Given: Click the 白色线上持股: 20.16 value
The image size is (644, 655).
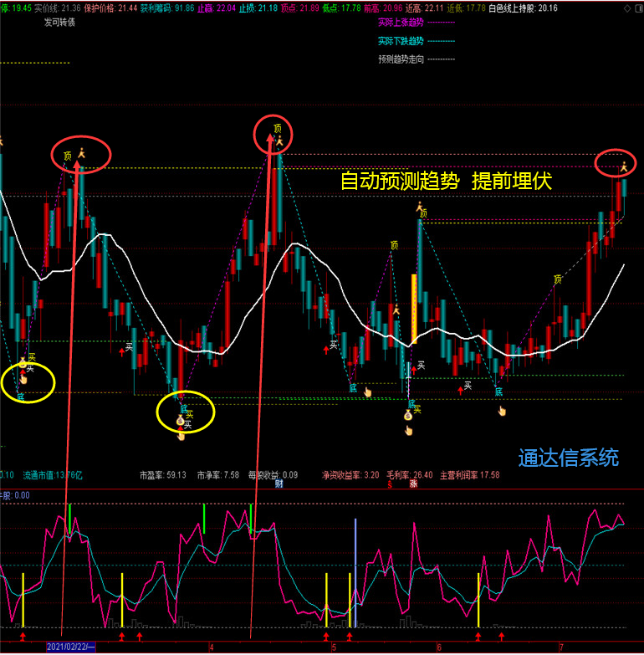Looking at the screenshot, I should (x=523, y=8).
